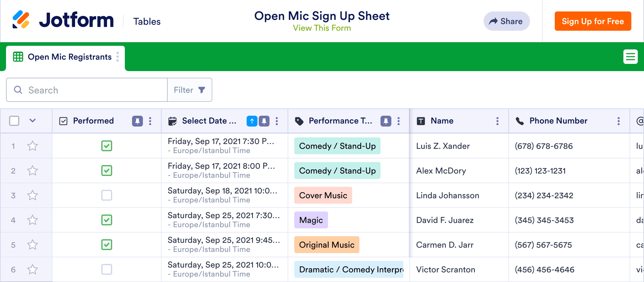
Task: Click the pin icon in Performance Type column
Action: 386,121
